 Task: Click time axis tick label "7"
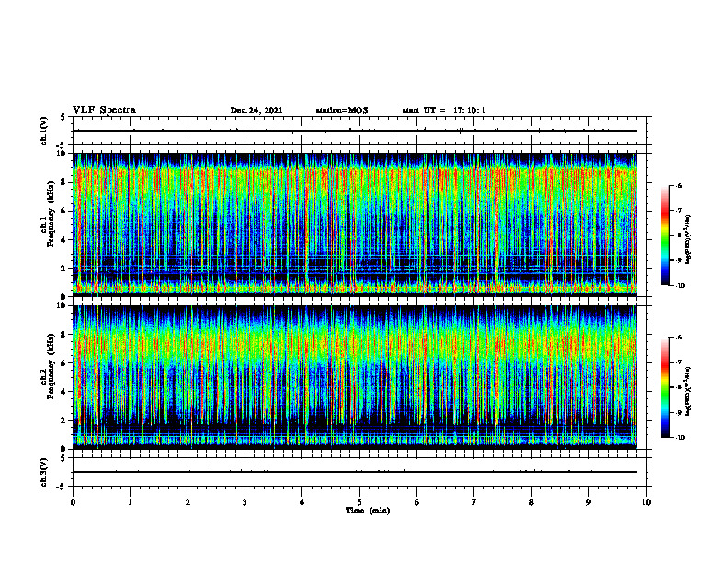click(474, 502)
